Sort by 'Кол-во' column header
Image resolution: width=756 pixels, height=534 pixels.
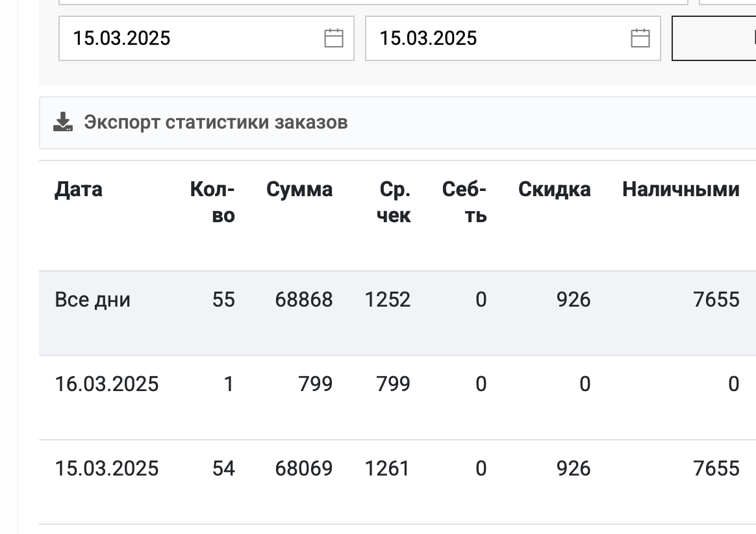[212, 202]
